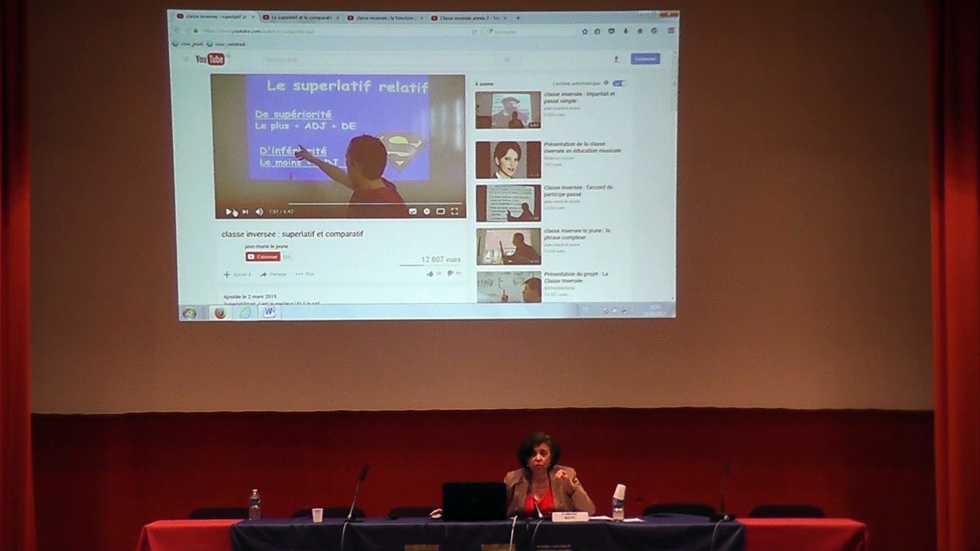980x551 pixels.
Task: Click the Partager share button
Action: [x=274, y=274]
